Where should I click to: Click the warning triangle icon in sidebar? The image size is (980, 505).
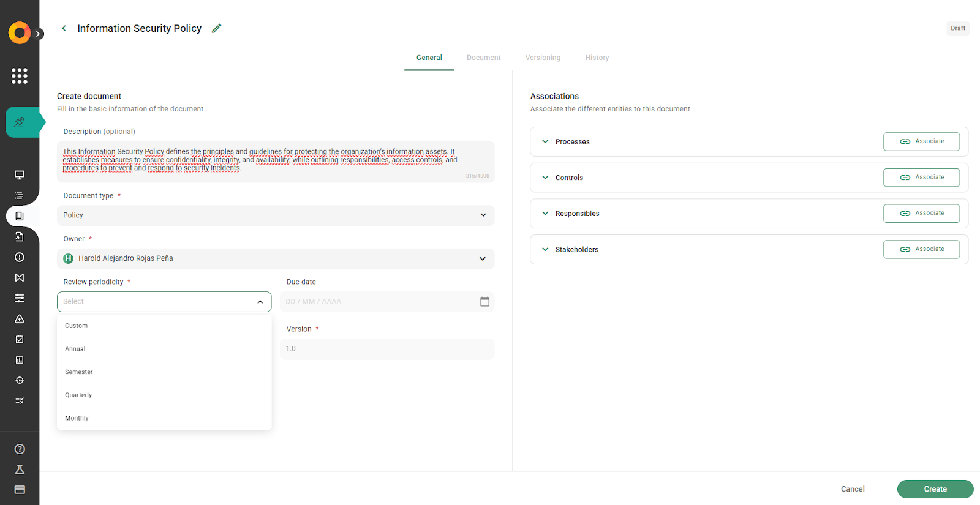tap(20, 319)
